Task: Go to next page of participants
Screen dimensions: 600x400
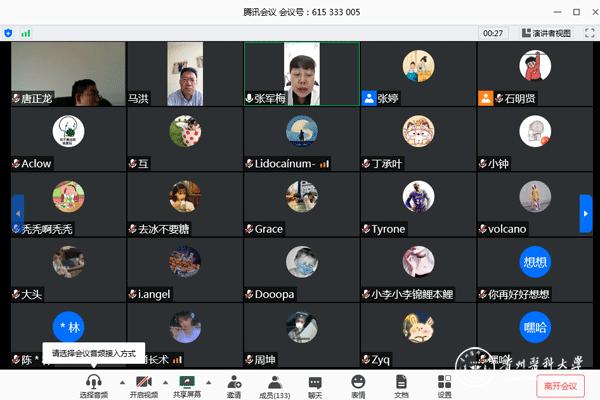Action: (586, 213)
